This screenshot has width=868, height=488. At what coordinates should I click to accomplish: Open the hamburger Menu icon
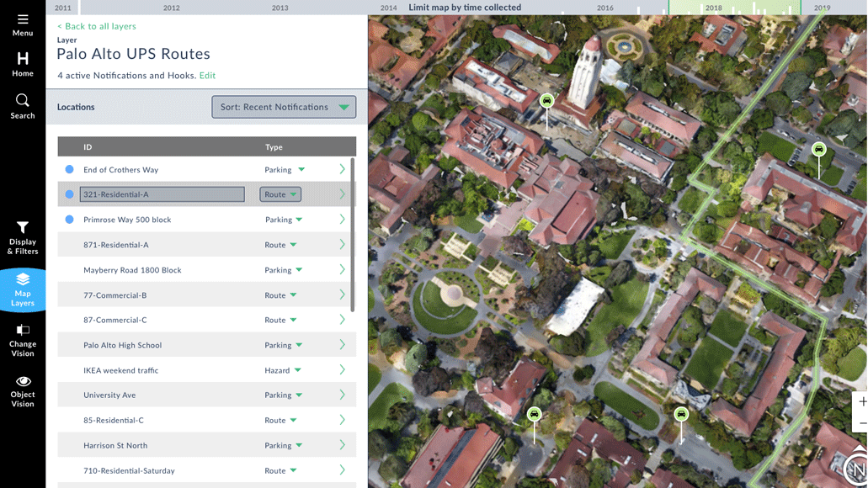[23, 24]
